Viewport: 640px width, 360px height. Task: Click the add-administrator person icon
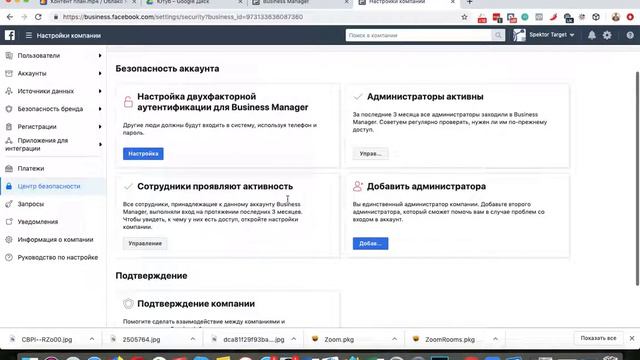click(x=358, y=186)
